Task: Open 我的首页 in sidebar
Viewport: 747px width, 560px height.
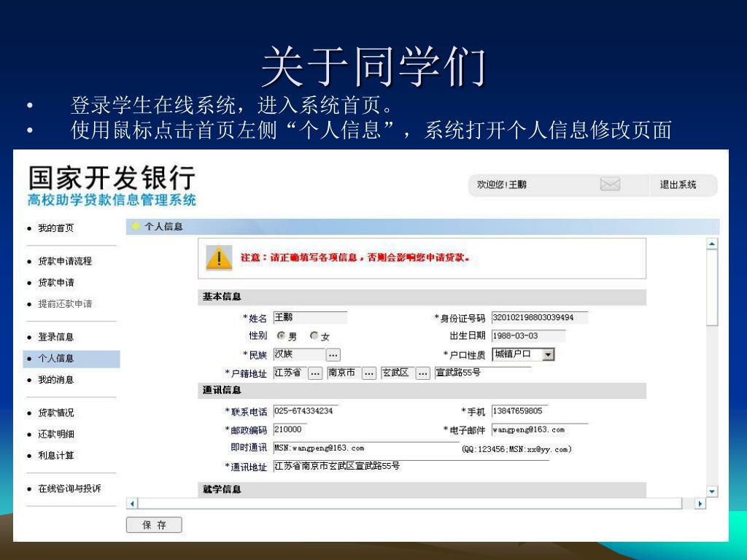Action: [55, 228]
